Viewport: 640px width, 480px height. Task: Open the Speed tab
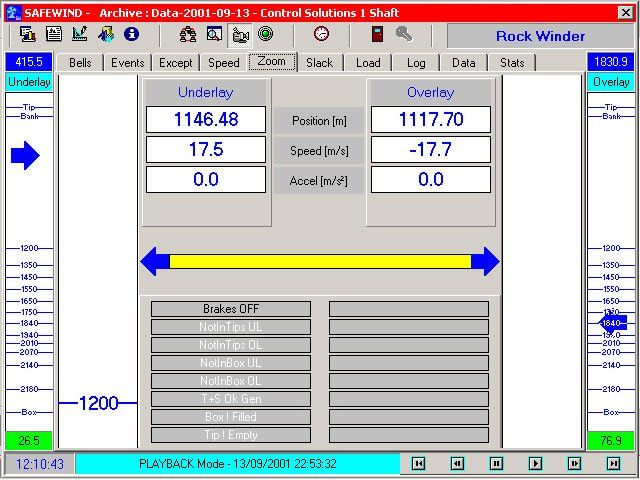(224, 63)
